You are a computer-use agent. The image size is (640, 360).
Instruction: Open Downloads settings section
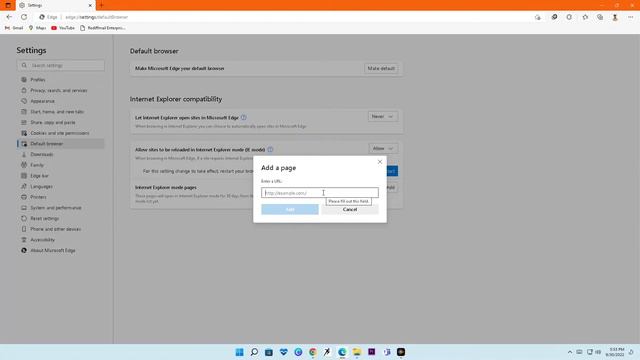point(42,154)
